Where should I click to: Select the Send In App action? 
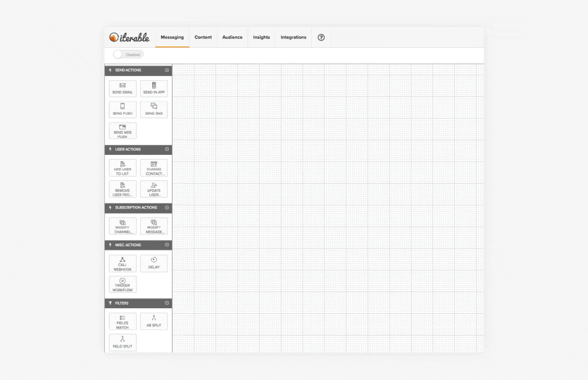click(x=154, y=89)
